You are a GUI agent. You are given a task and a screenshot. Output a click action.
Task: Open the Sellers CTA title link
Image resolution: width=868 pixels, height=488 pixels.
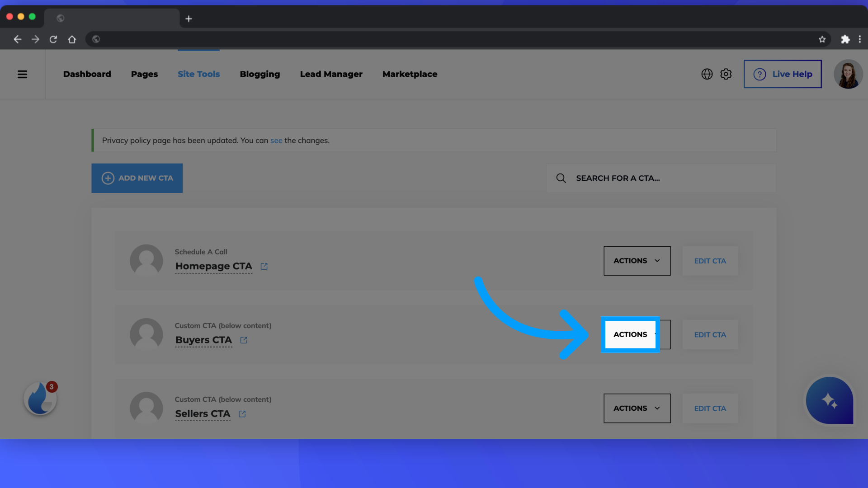point(203,414)
